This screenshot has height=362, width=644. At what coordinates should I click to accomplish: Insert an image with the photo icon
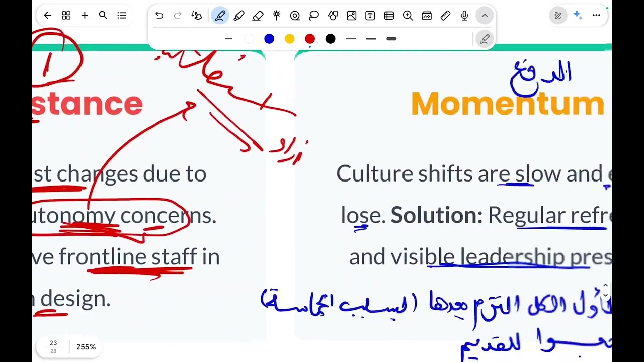click(x=351, y=16)
